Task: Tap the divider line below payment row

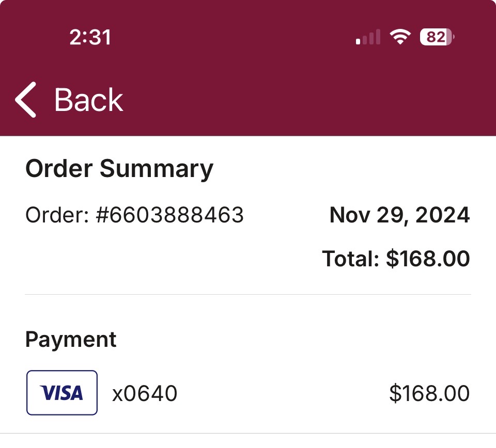Action: coord(248,433)
